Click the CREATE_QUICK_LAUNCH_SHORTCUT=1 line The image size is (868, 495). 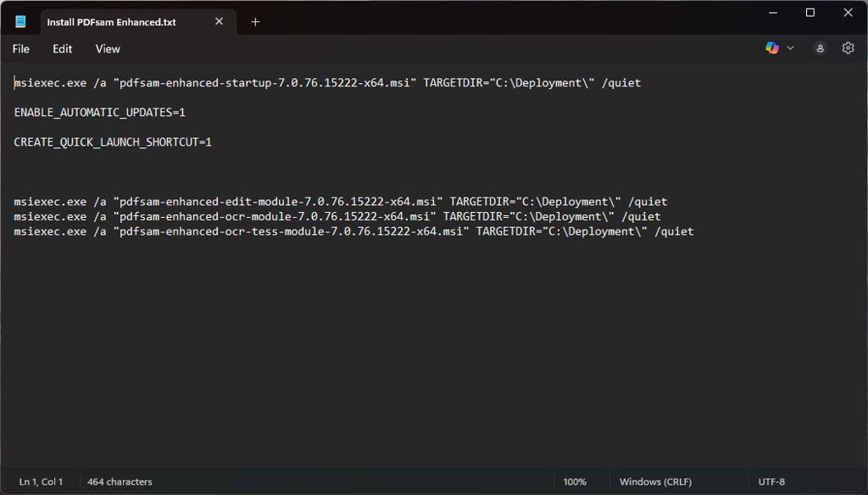coord(113,142)
